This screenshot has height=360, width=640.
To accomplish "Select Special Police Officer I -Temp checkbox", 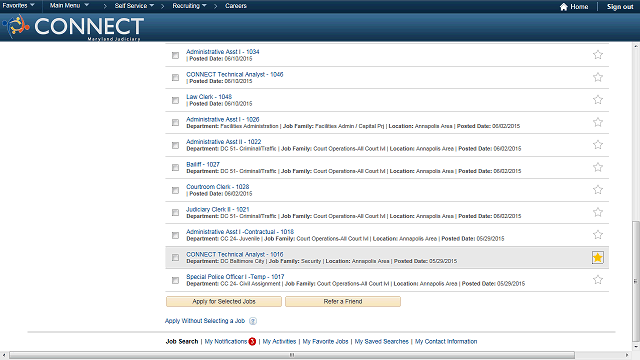I will tap(176, 280).
